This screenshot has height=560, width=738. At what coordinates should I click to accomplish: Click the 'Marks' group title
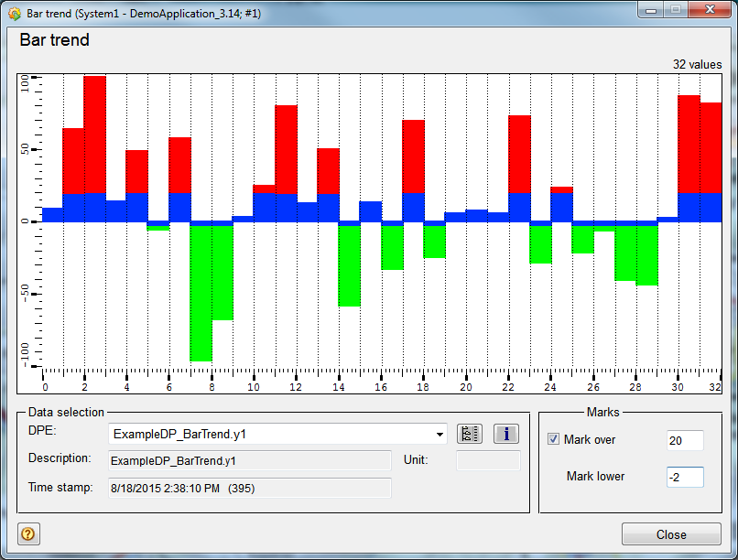click(602, 413)
